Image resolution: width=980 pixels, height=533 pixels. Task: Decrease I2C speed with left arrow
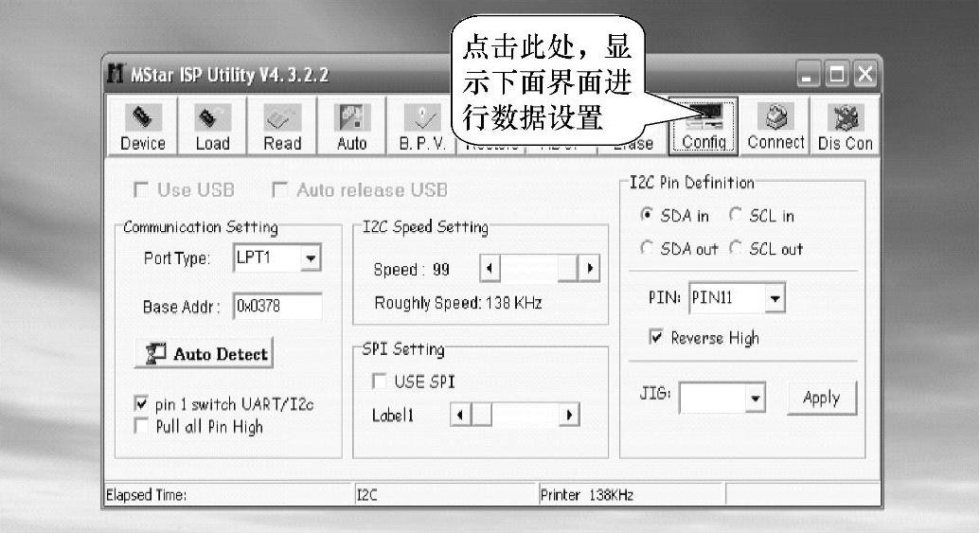[490, 269]
